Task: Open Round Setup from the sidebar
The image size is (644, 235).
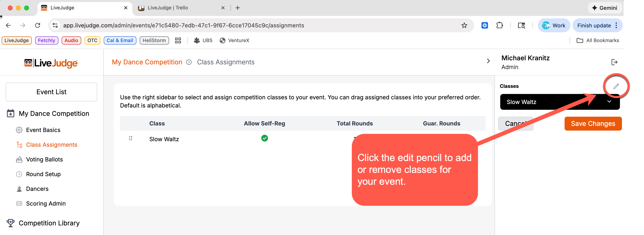Action: (43, 174)
